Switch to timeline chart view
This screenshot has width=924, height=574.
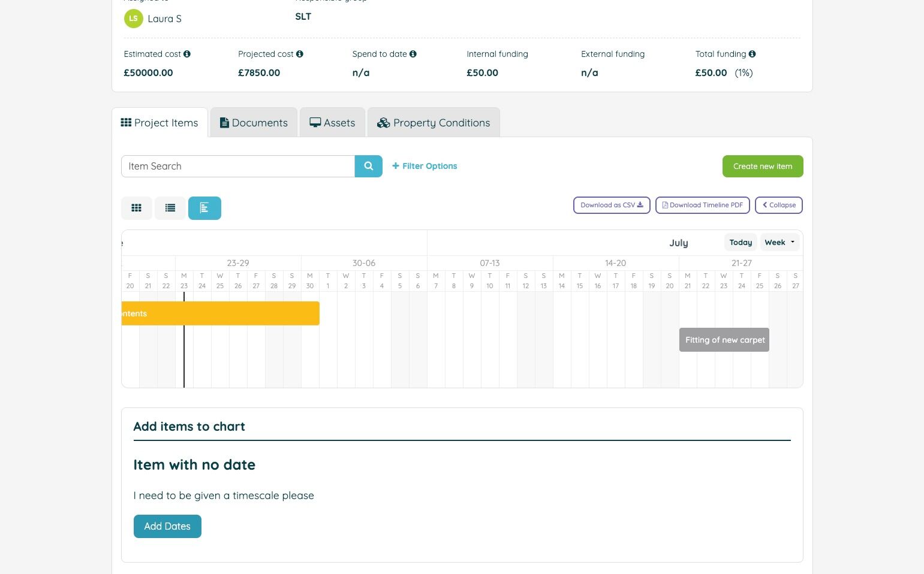(204, 208)
